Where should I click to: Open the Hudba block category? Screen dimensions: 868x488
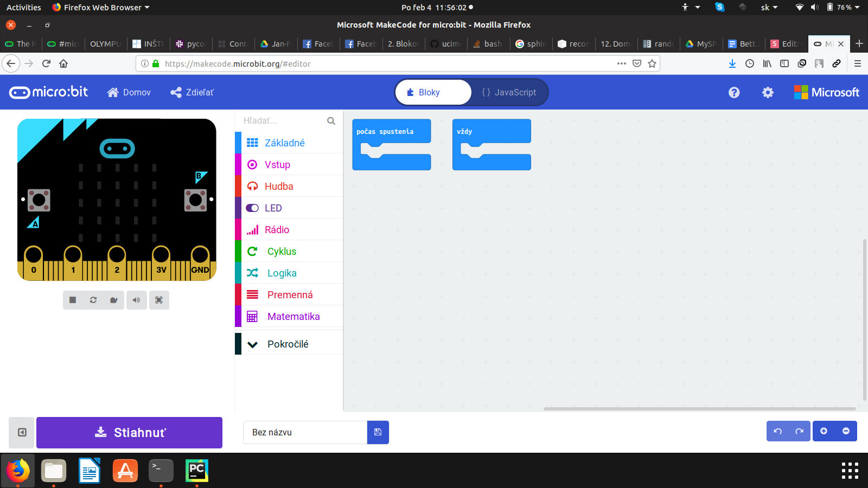(289, 186)
